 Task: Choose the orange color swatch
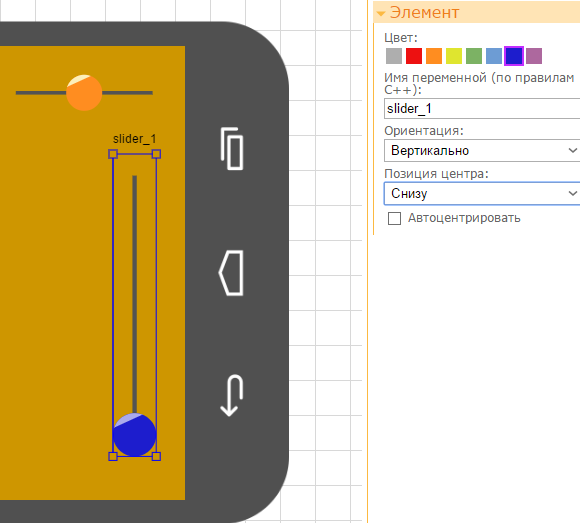434,56
